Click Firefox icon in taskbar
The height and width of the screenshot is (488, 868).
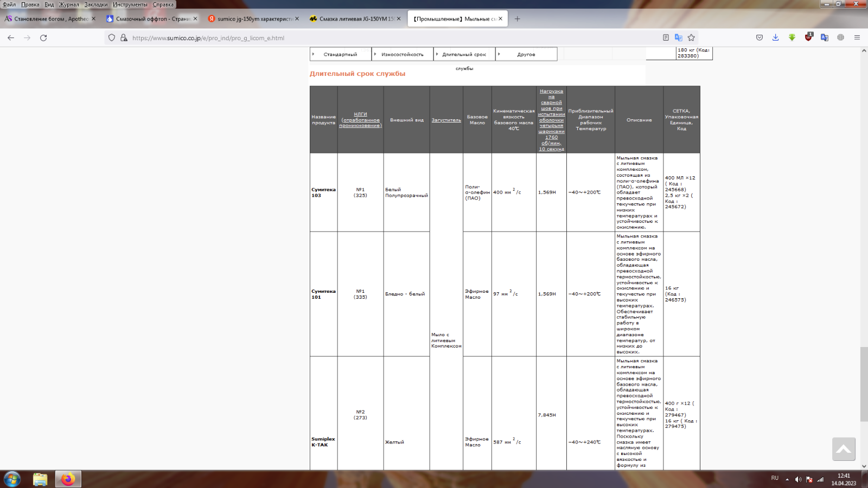(x=68, y=479)
